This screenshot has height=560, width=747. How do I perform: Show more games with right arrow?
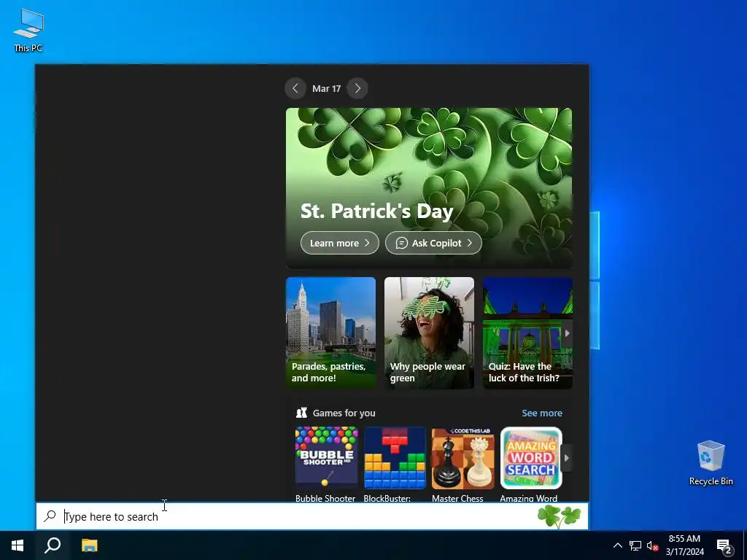(x=566, y=458)
